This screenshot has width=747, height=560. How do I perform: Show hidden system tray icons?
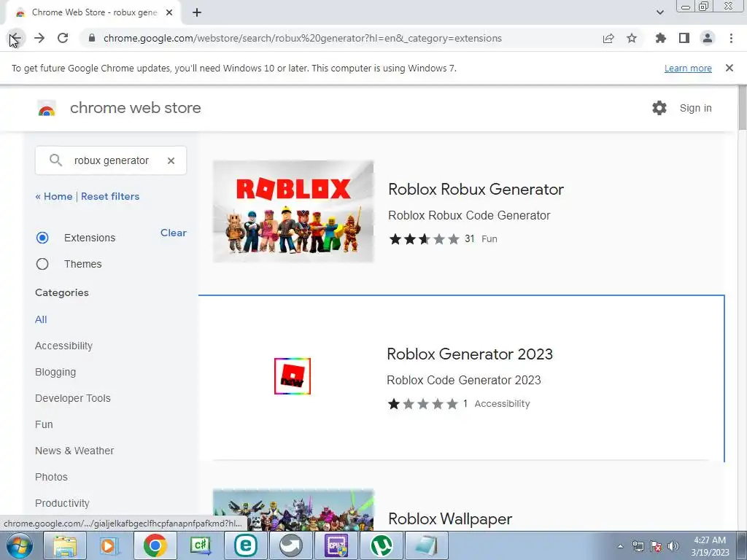coord(620,546)
